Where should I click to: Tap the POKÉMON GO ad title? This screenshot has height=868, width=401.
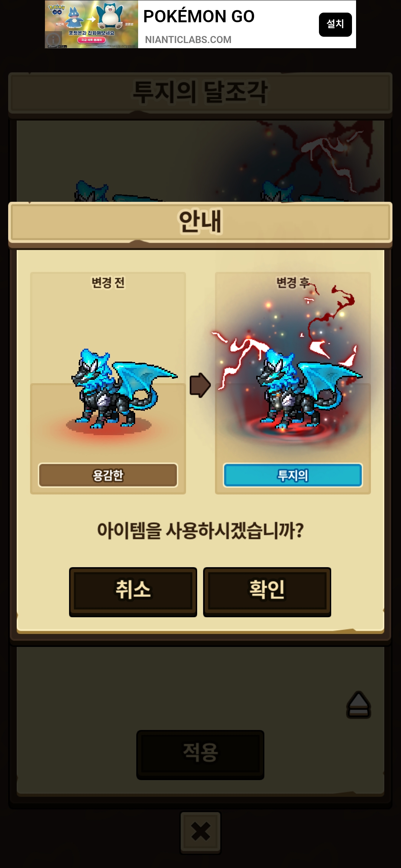199,16
